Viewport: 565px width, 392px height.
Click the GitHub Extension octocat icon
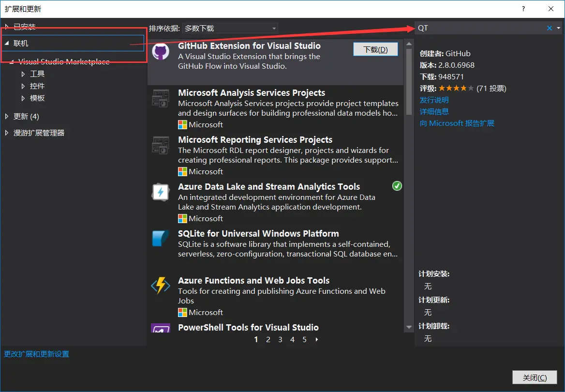point(160,52)
